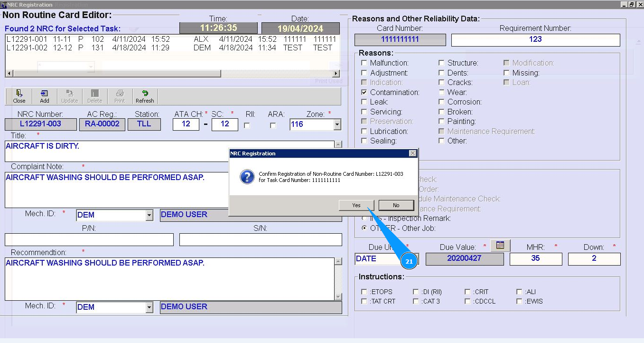Click the Delete toolbar icon
Viewport: 644px width, 343px height.
95,96
